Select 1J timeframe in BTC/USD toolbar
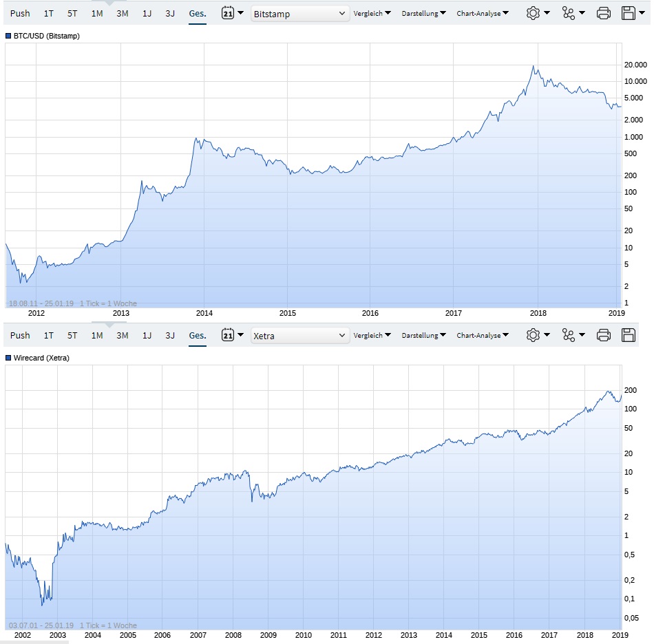The height and width of the screenshot is (644, 654). [x=147, y=13]
